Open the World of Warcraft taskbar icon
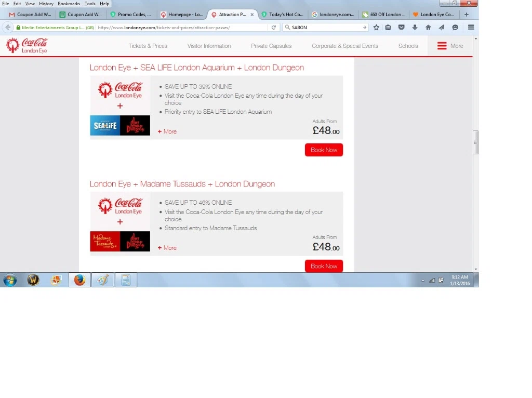The width and height of the screenshot is (532, 398). click(x=33, y=280)
